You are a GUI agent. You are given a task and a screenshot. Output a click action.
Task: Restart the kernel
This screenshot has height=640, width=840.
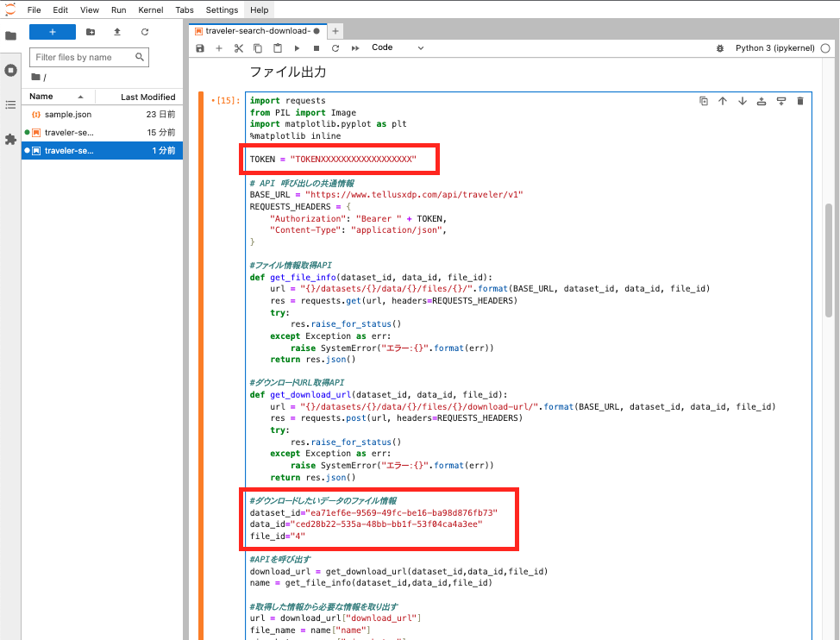(335, 48)
